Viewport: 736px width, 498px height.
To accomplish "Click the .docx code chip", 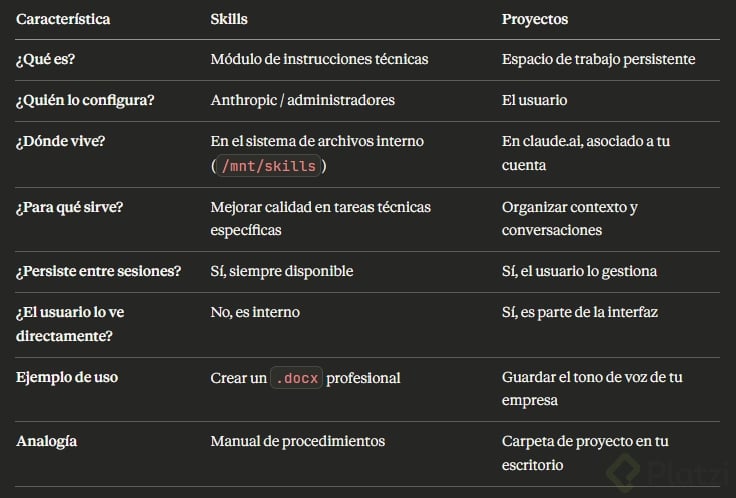I will point(296,379).
